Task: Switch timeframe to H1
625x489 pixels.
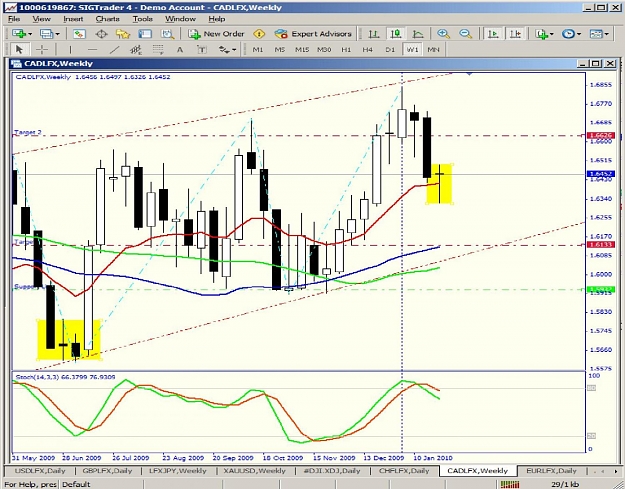Action: (346, 49)
